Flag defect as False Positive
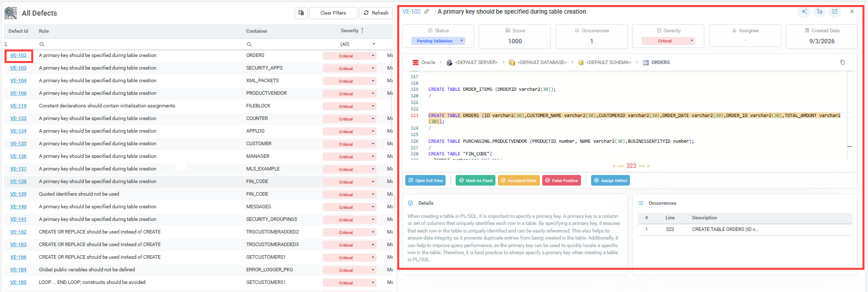The width and height of the screenshot is (868, 292). tap(561, 181)
